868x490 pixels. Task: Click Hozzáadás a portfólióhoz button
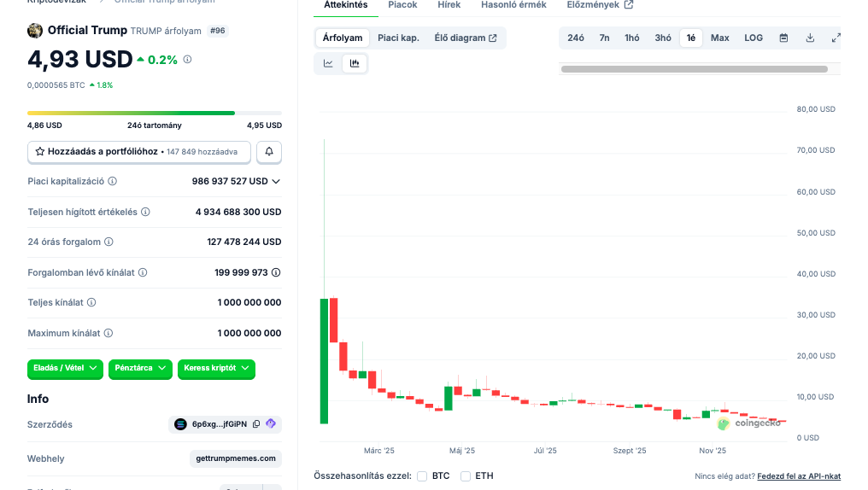139,151
